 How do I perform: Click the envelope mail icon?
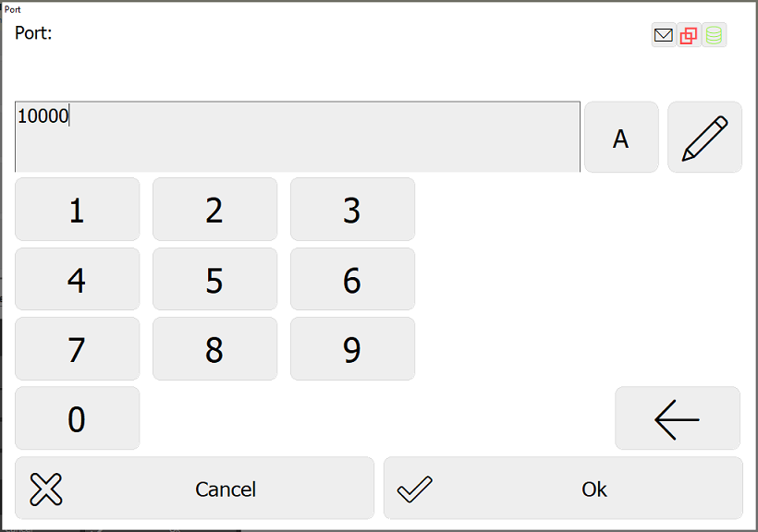point(664,35)
